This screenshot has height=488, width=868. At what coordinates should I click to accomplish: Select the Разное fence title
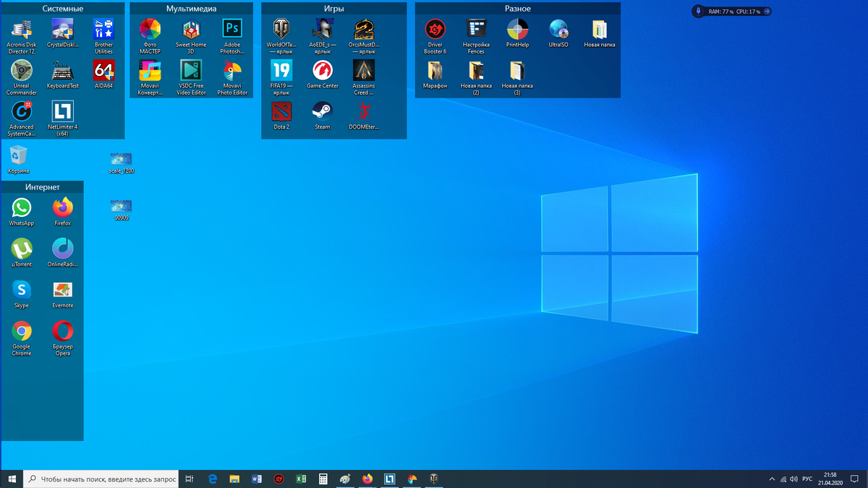(x=518, y=9)
